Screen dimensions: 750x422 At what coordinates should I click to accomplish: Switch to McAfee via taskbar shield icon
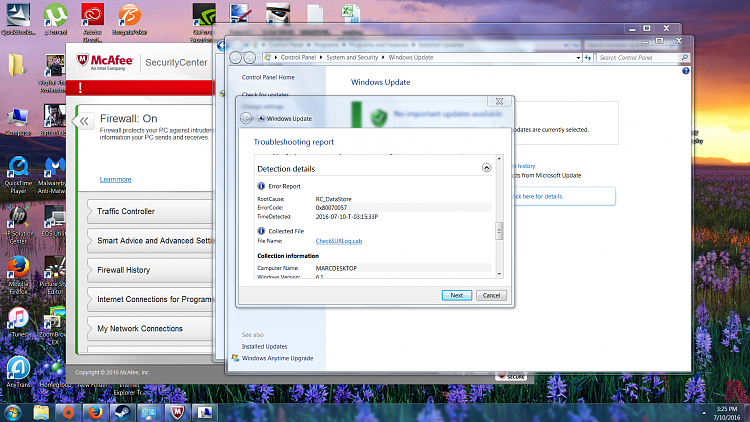178,412
